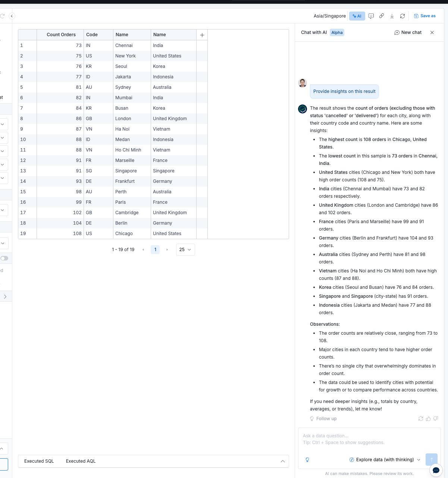Toggle the switch in left sidebar
The height and width of the screenshot is (478, 448).
point(4,258)
